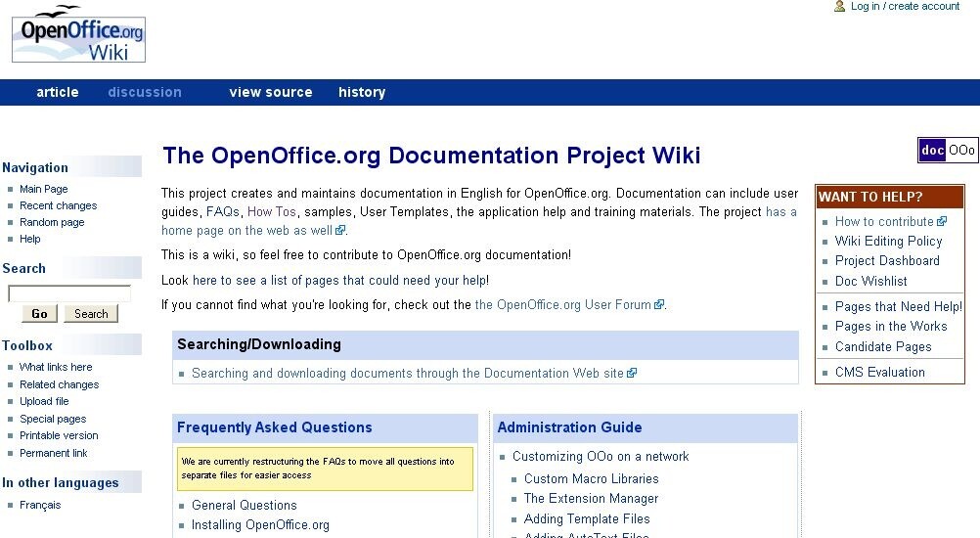980x538 pixels.
Task: Open Adding Template Files link
Action: [x=587, y=518]
